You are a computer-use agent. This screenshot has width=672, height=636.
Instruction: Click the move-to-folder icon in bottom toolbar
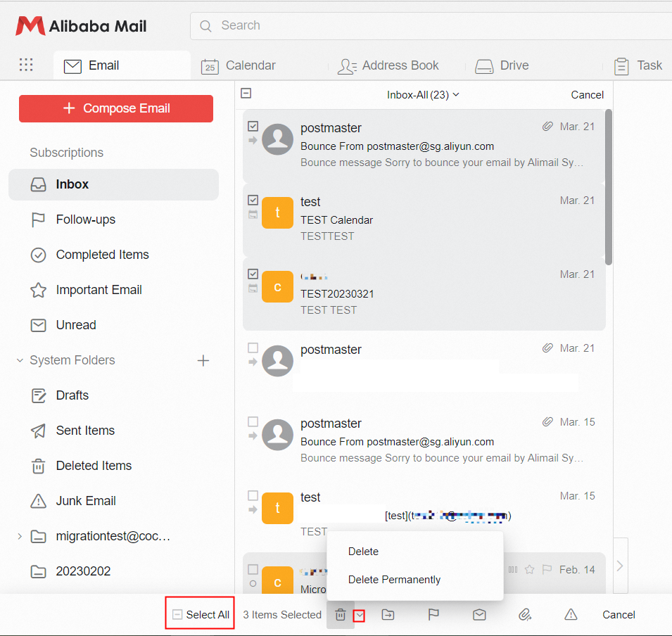click(388, 615)
